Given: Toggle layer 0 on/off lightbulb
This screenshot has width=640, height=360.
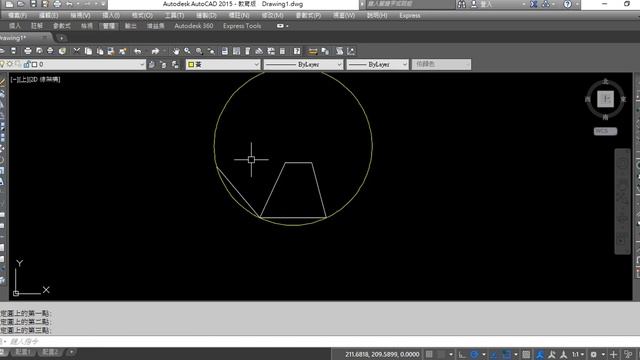Looking at the screenshot, I should click(2, 64).
